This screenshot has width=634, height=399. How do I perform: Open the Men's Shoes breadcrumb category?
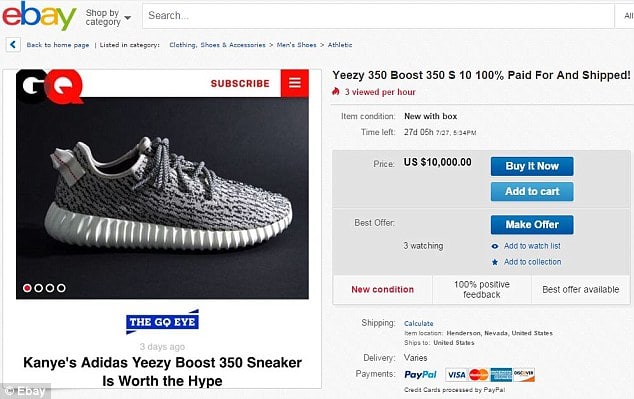tap(296, 45)
